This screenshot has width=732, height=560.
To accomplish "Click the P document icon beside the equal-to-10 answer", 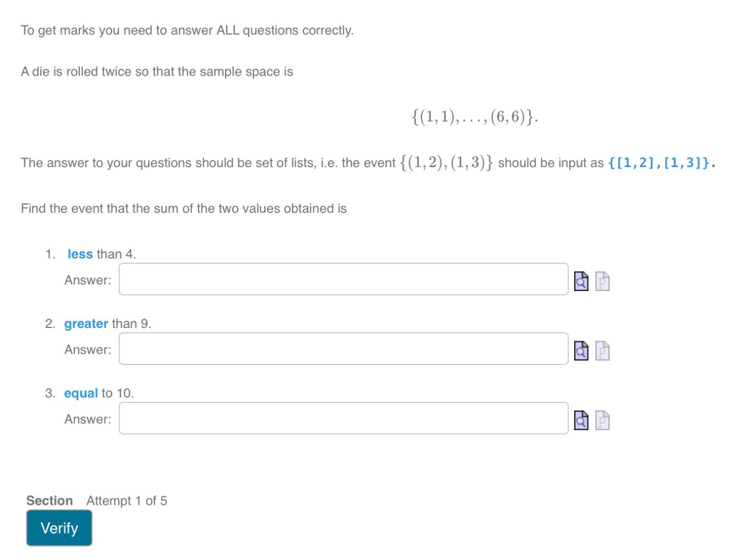I will tap(602, 419).
